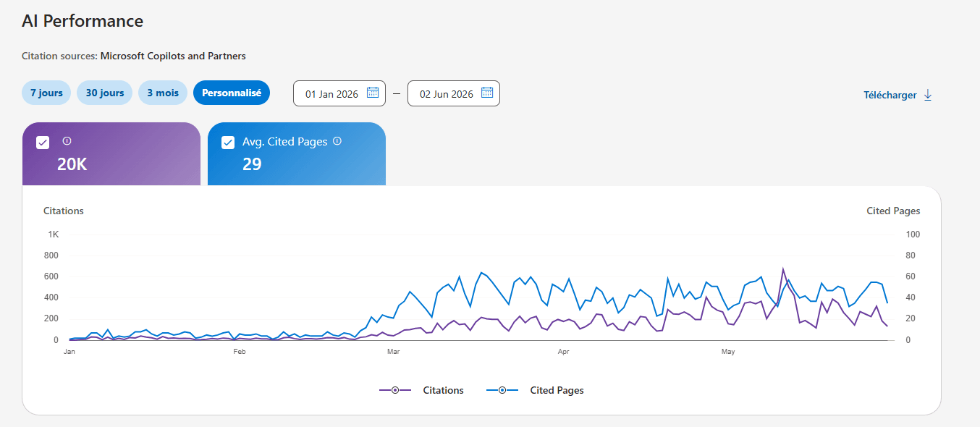Viewport: 980px width, 427px height.
Task: Click info icon on the 20K card
Action: pyautogui.click(x=67, y=141)
